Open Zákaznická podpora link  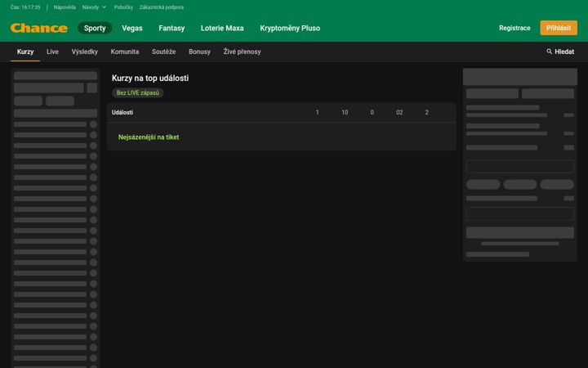(161, 7)
